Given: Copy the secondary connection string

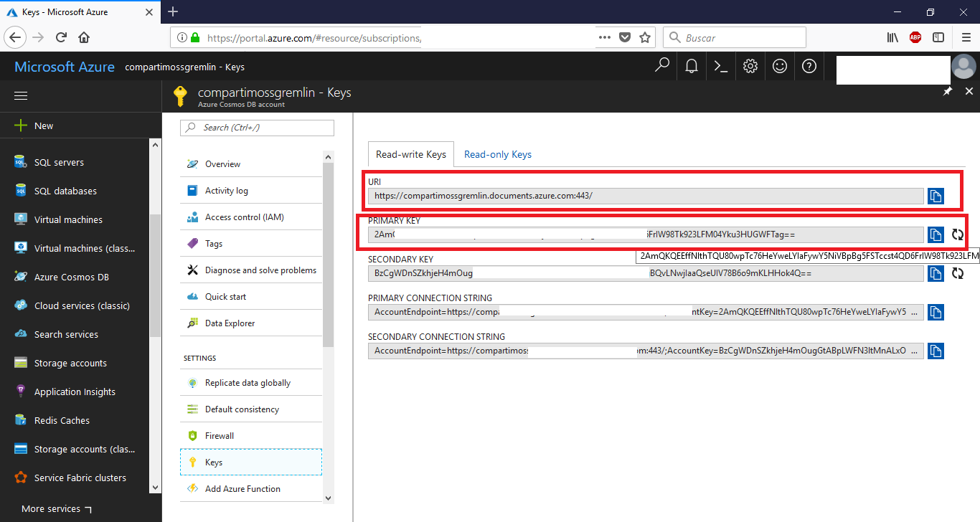Looking at the screenshot, I should tap(936, 351).
